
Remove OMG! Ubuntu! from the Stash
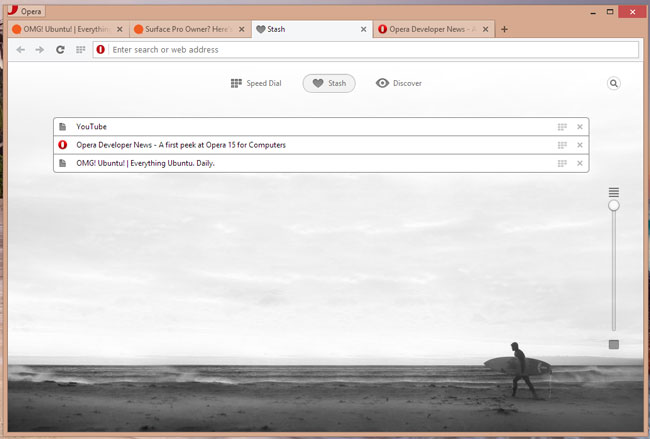tap(580, 163)
